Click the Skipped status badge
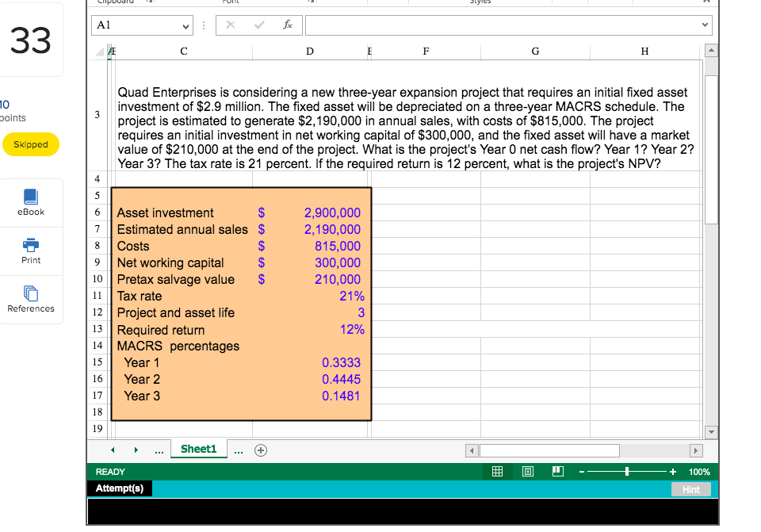The width and height of the screenshot is (761, 532). tap(31, 145)
